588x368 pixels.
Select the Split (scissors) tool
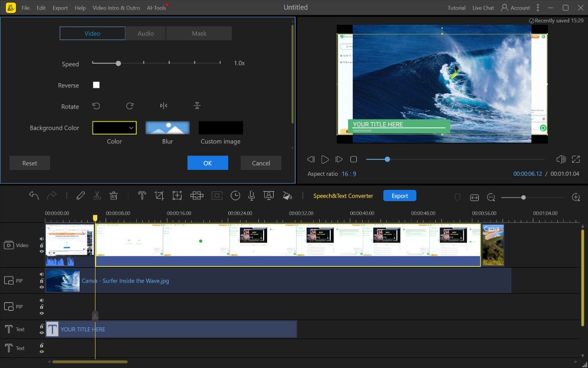tap(96, 195)
